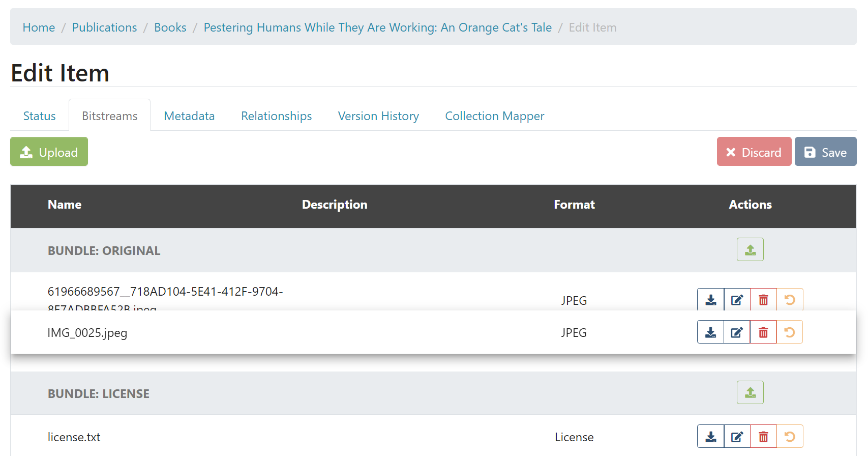Screen dimensions: 868x456
Task: Save the item changes
Action: [x=825, y=152]
